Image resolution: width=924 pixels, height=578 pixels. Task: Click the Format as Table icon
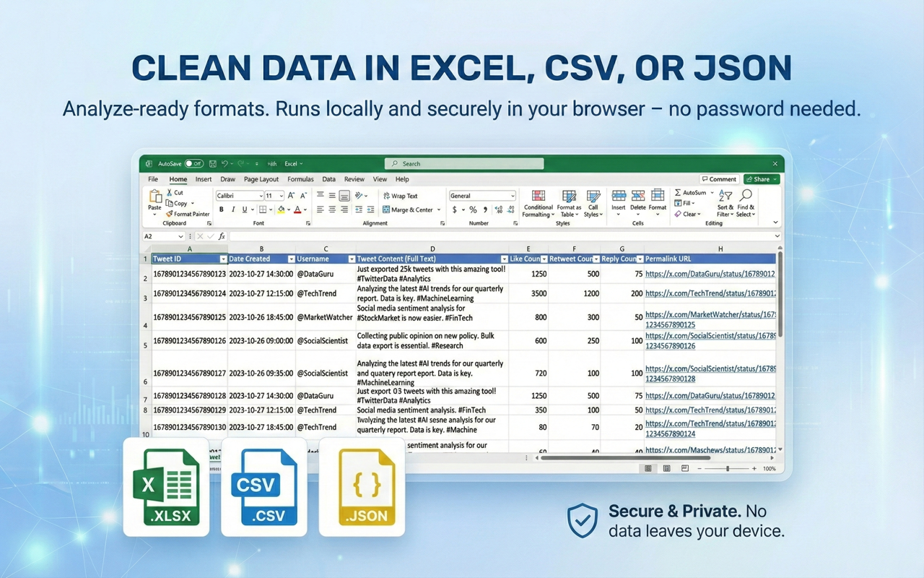pyautogui.click(x=570, y=196)
